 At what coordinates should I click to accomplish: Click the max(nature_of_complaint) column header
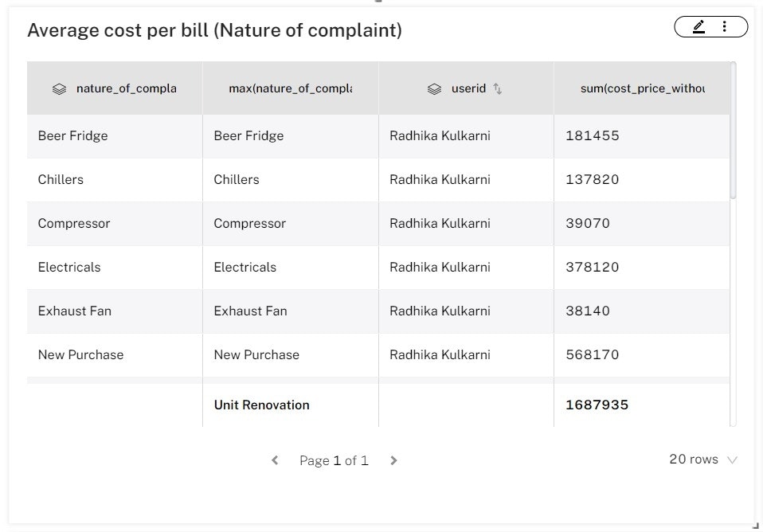point(290,88)
